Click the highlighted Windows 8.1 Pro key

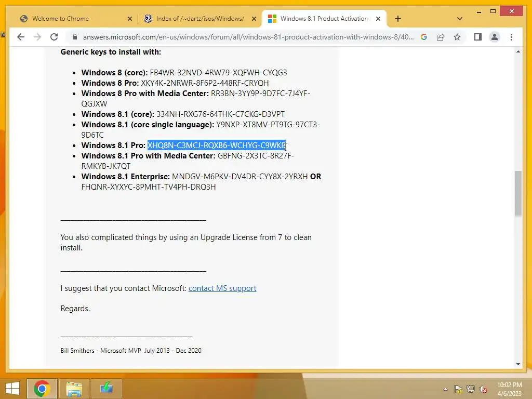pos(217,145)
